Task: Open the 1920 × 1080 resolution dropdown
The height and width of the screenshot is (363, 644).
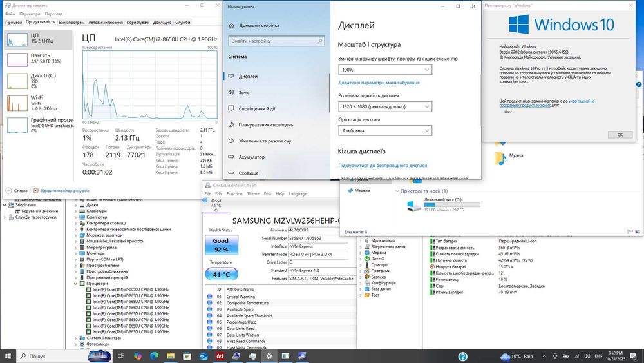Action: (x=385, y=106)
